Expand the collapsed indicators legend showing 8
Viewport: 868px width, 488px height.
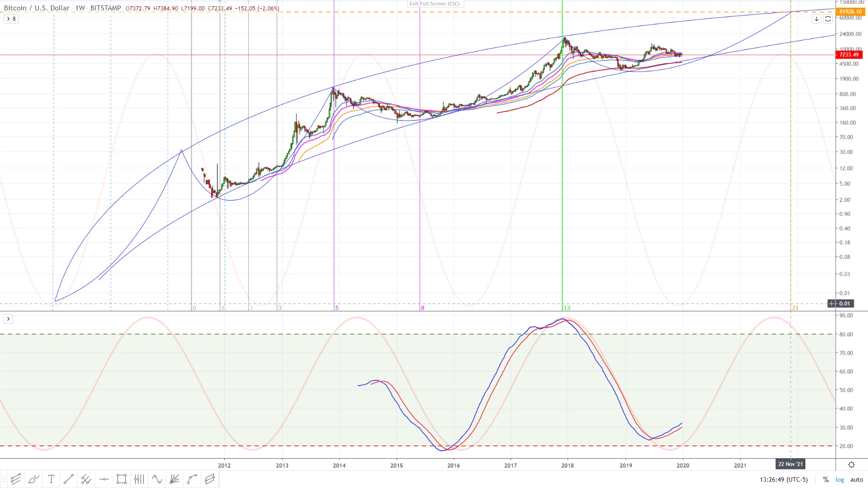pyautogui.click(x=11, y=19)
